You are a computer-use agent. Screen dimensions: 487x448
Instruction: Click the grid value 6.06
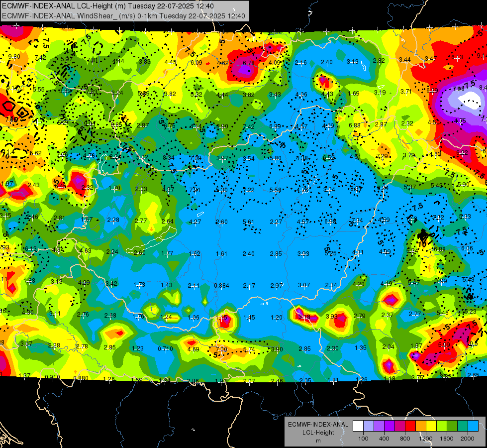click(467, 248)
